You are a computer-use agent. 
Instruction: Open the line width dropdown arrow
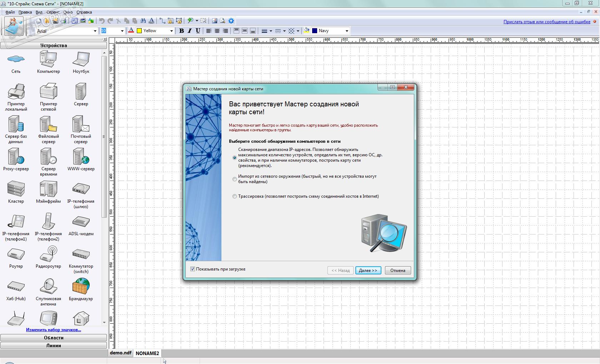pos(271,31)
